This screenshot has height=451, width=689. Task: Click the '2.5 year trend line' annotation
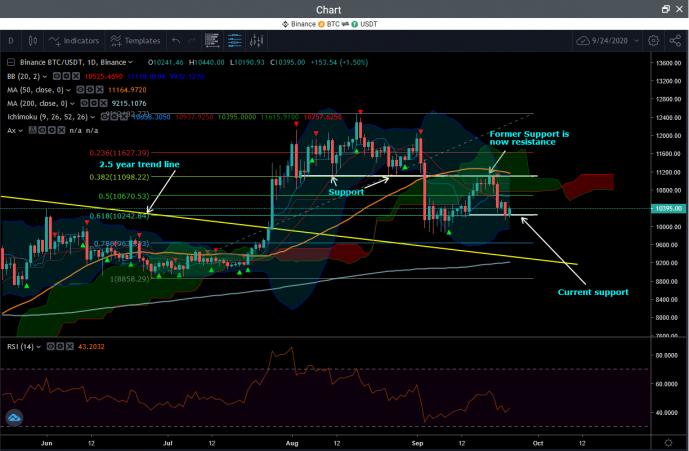click(x=139, y=164)
